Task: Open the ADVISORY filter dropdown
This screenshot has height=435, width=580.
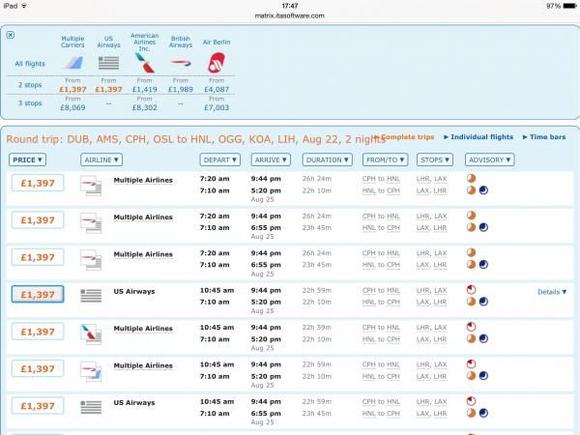Action: (490, 160)
